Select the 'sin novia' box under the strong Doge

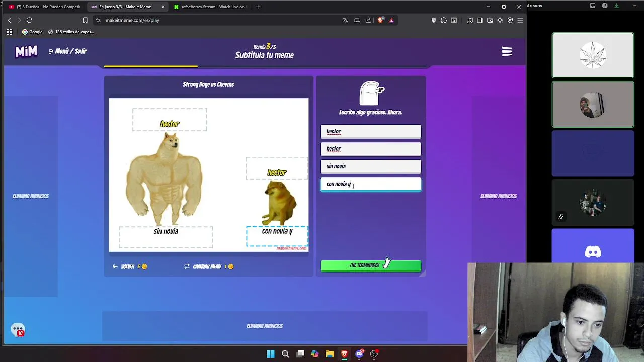[166, 237]
